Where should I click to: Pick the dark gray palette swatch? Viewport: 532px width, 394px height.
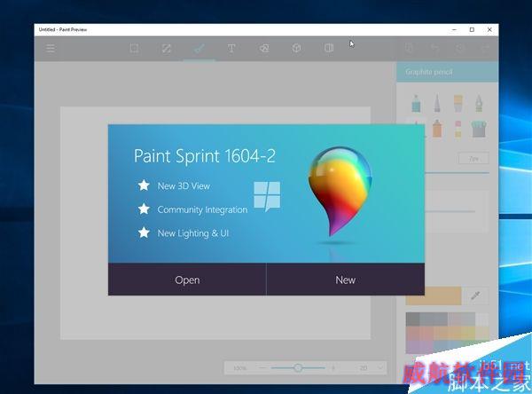pyautogui.click(x=412, y=319)
